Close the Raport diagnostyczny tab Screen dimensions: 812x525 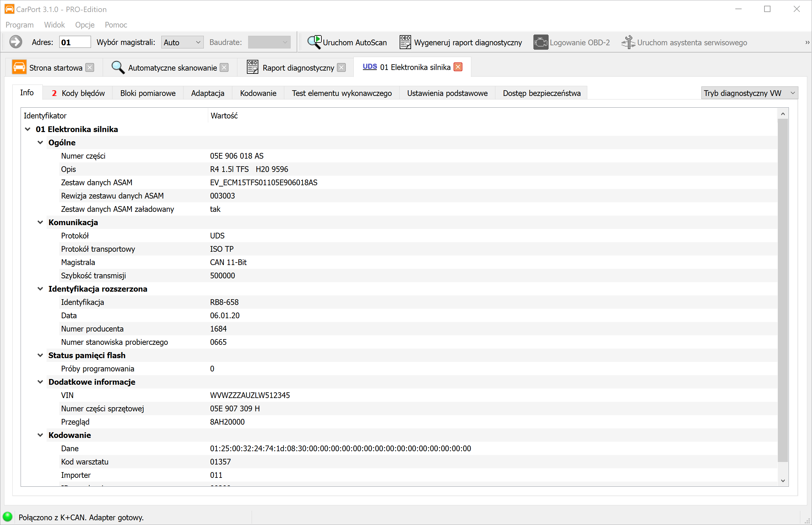click(341, 67)
